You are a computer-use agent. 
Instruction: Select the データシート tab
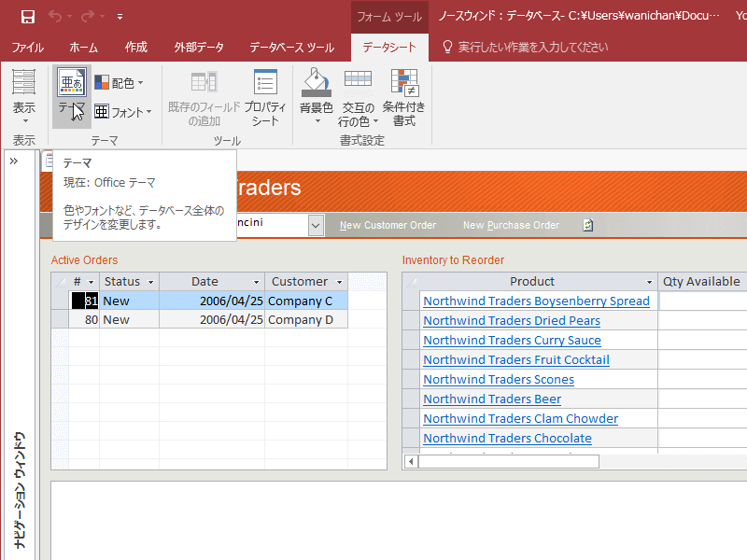(389, 48)
